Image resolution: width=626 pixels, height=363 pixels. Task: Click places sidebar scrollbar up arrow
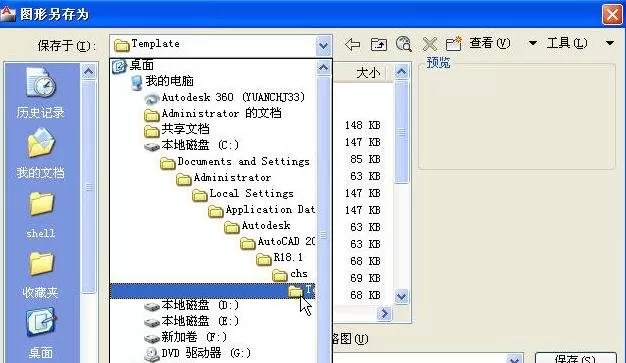click(x=89, y=72)
